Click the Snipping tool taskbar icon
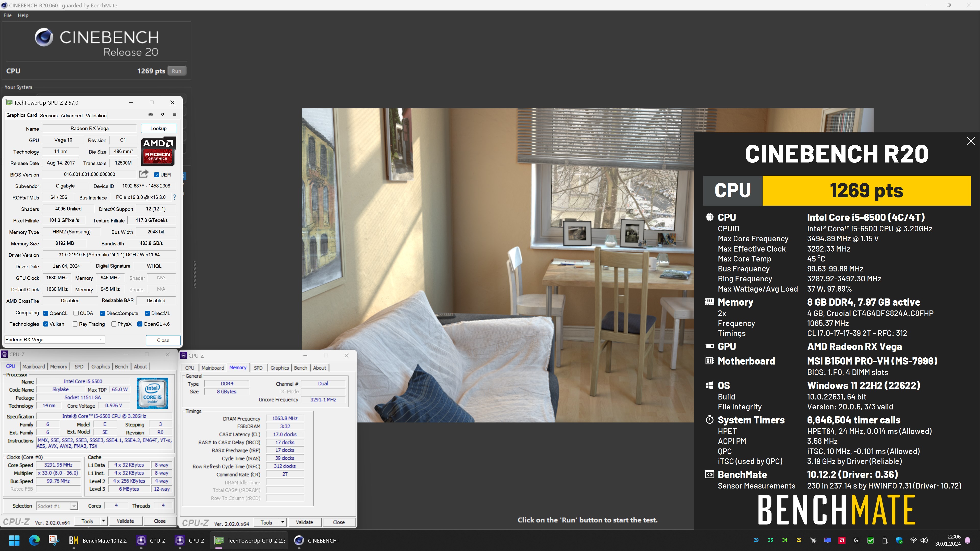980x551 pixels. point(54,540)
